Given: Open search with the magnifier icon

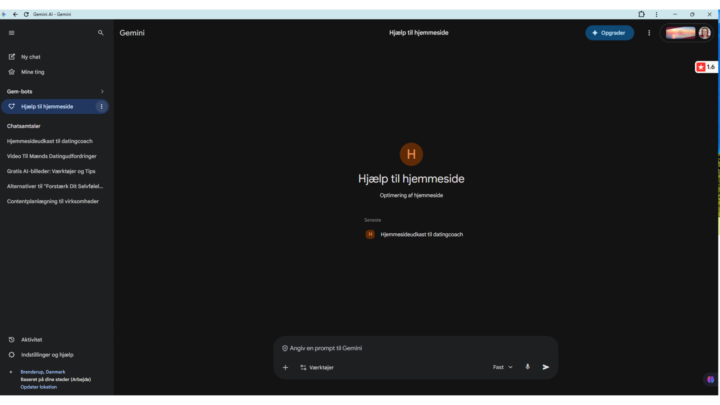Looking at the screenshot, I should pos(101,33).
